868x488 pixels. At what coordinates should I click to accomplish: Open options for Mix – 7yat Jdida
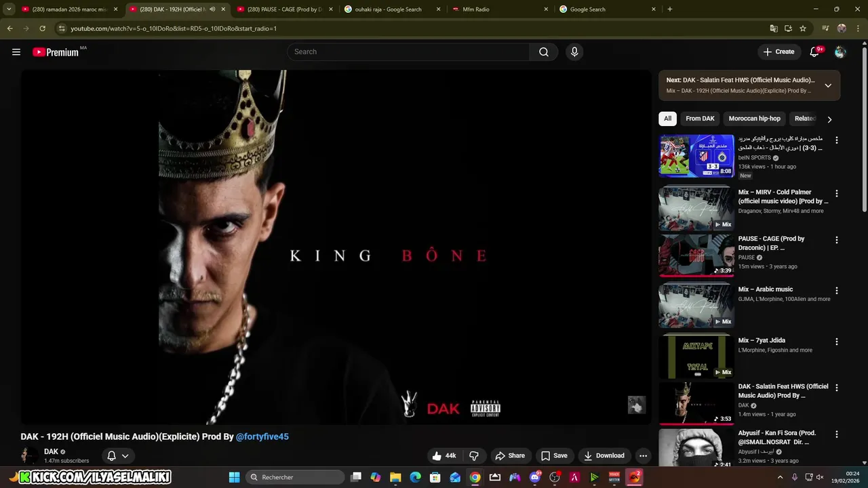pyautogui.click(x=836, y=342)
